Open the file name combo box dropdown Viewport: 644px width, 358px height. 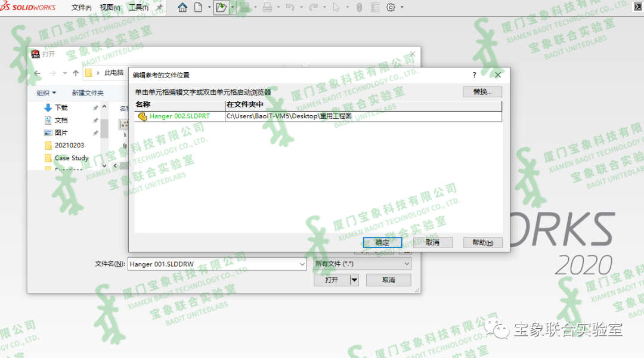[x=302, y=264]
